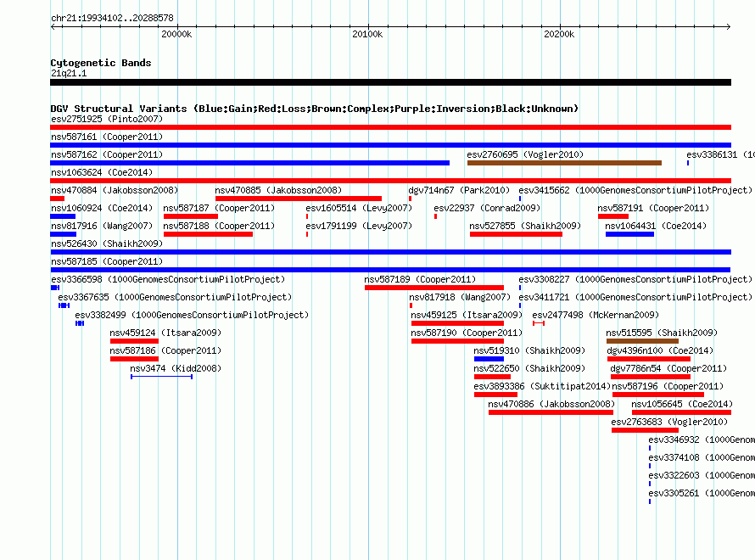This screenshot has width=755, height=560.
Task: Open variant nsv515595 (Shaikh2009)
Action: pos(662,333)
